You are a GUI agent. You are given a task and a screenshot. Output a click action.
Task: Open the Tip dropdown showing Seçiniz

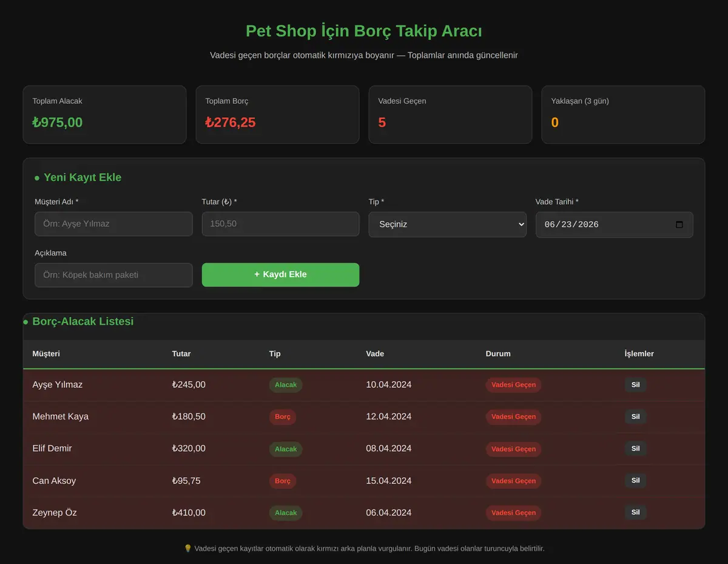point(448,225)
